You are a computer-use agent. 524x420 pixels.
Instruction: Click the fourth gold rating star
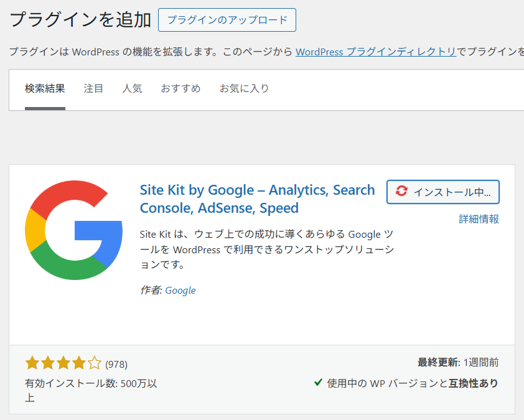coord(78,363)
